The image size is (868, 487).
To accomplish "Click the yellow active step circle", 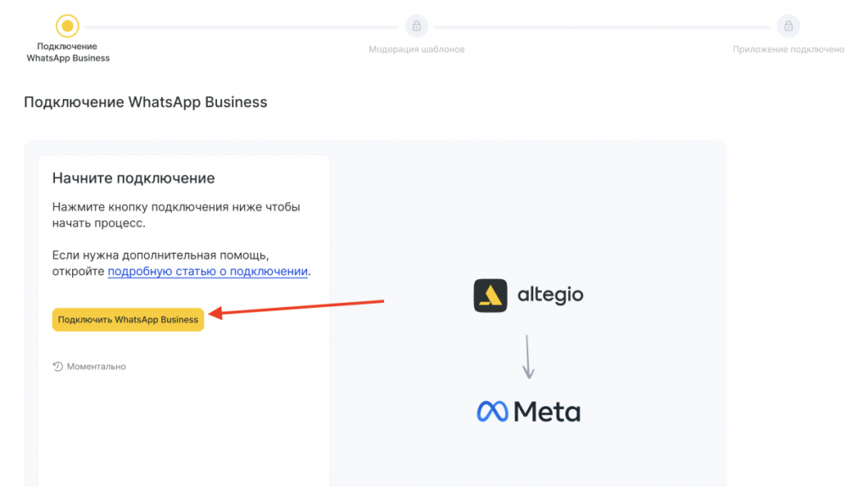I will (68, 25).
